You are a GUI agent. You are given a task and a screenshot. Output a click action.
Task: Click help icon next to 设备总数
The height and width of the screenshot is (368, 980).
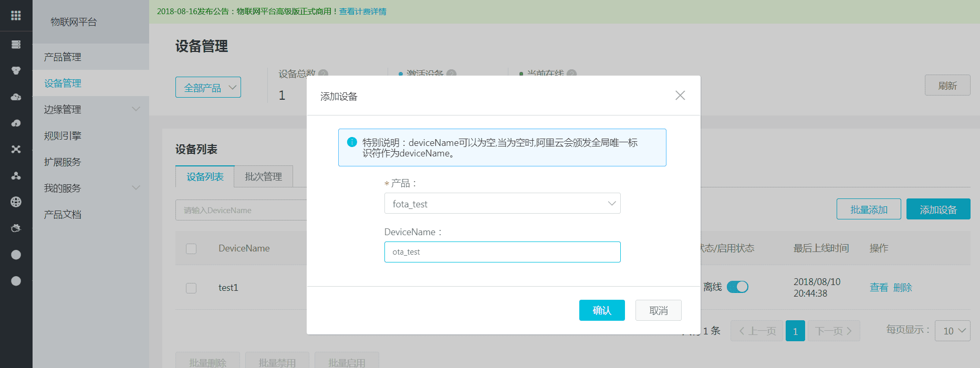tap(324, 73)
